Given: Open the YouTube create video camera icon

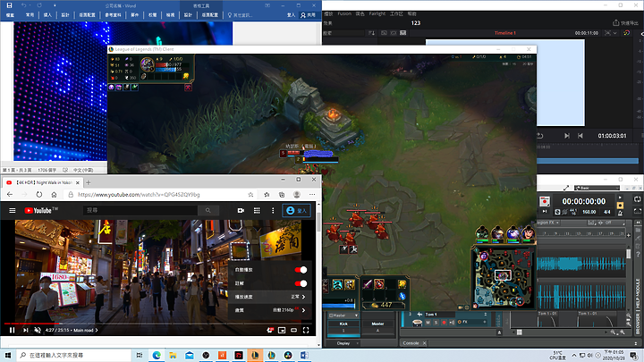Looking at the screenshot, I should [x=241, y=211].
